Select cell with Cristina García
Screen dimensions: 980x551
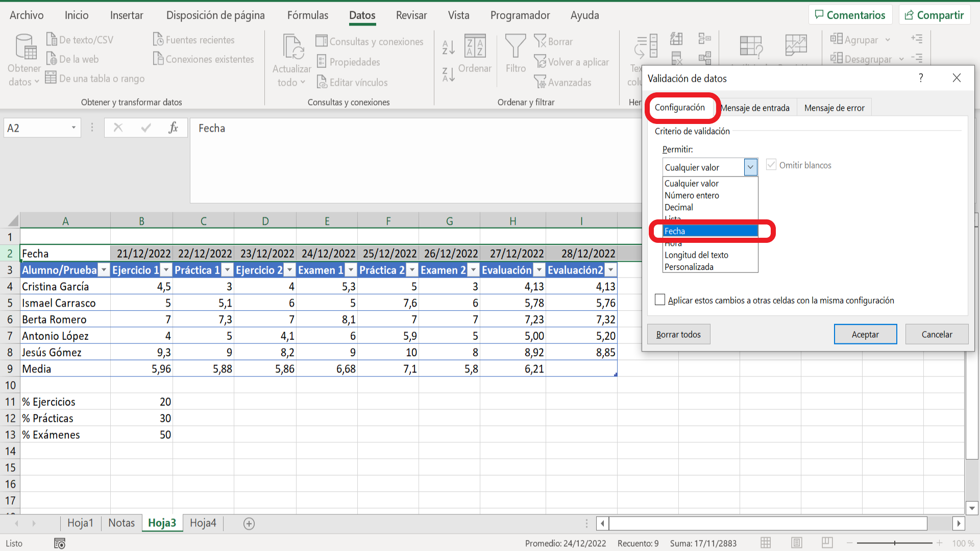click(x=65, y=287)
